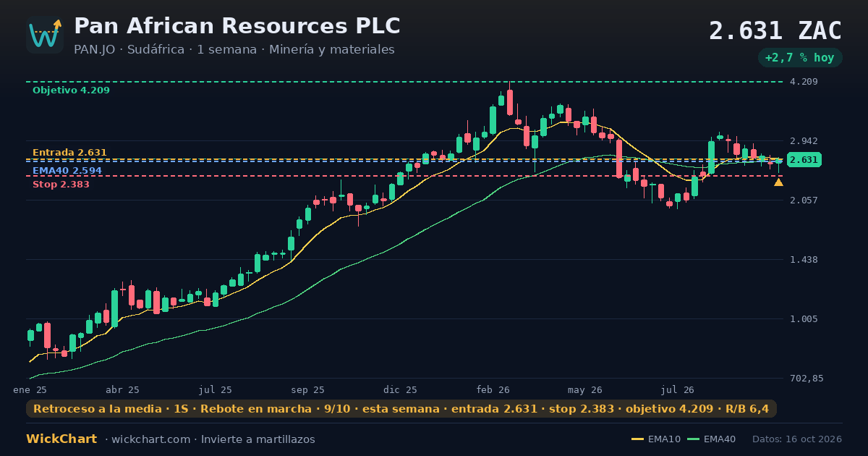Viewport: 868px width, 456px height.
Task: Click the Retroceso a la media summary banner
Action: (x=401, y=409)
